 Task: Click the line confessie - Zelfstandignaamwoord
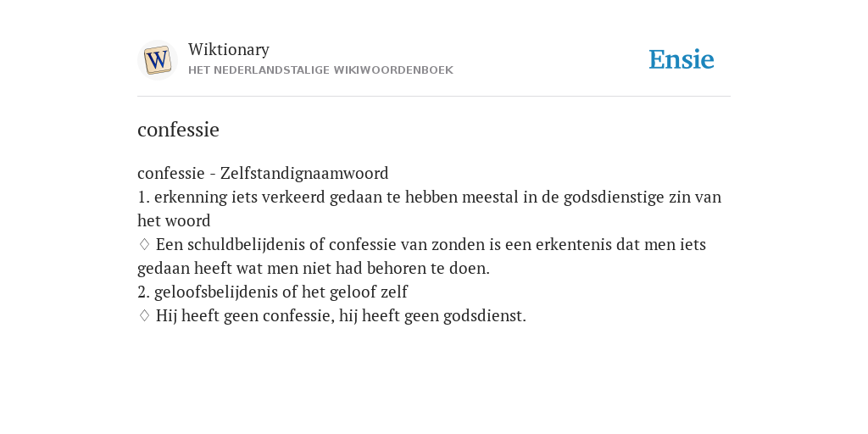tap(263, 173)
